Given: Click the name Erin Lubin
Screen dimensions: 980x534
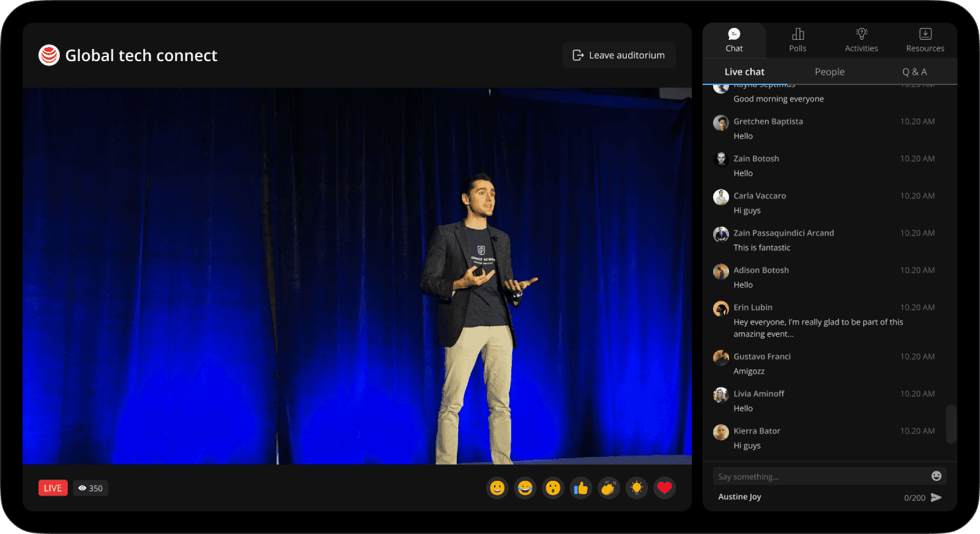Looking at the screenshot, I should tap(753, 308).
